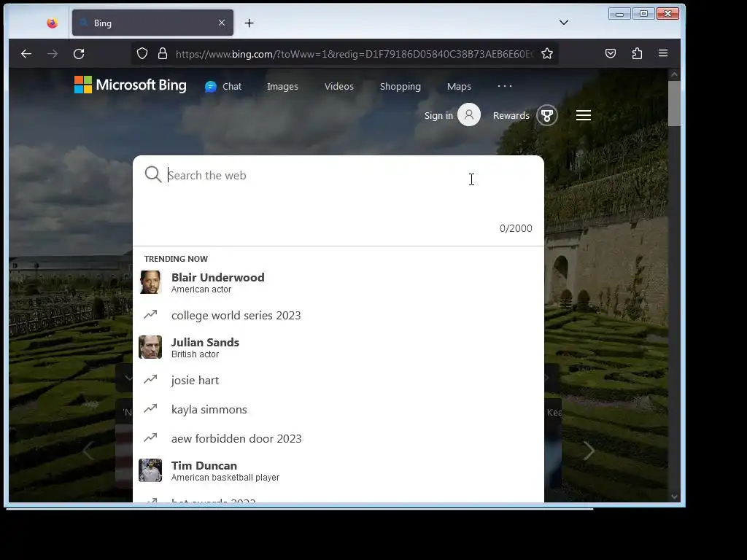Click the Microsoft Bing logo
747x560 pixels.
click(x=130, y=85)
